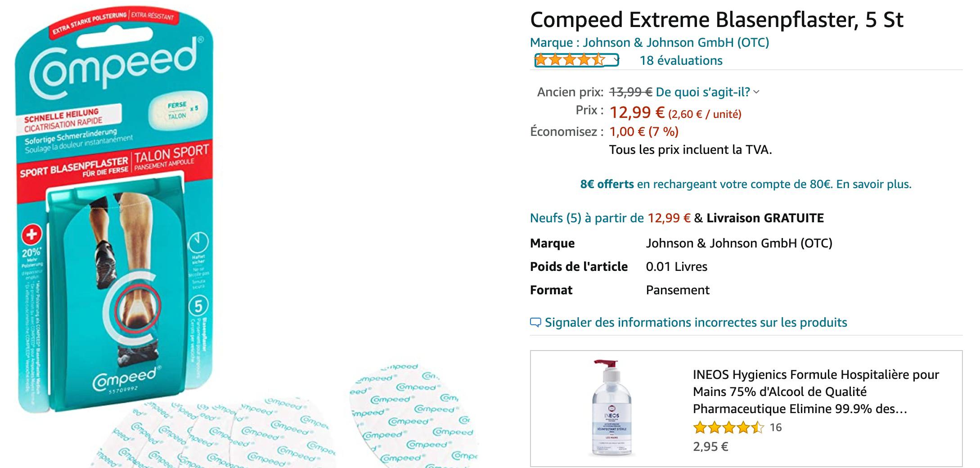
Task: Click the speech bubble report icon
Action: [535, 323]
